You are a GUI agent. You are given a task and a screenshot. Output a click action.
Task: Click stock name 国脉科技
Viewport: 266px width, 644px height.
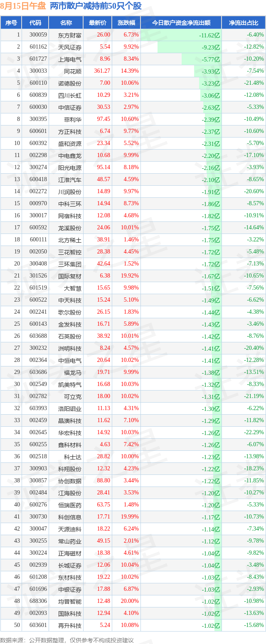coord(70,613)
